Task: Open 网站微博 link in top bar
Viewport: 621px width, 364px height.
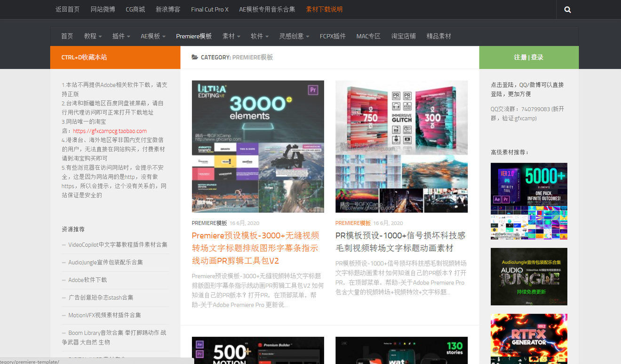Action: pos(103,9)
